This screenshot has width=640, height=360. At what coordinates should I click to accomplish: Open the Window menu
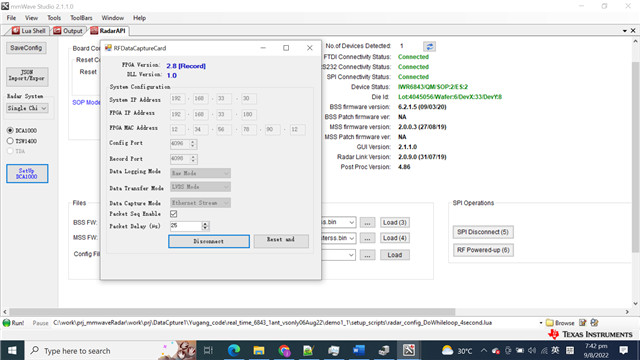(x=113, y=18)
